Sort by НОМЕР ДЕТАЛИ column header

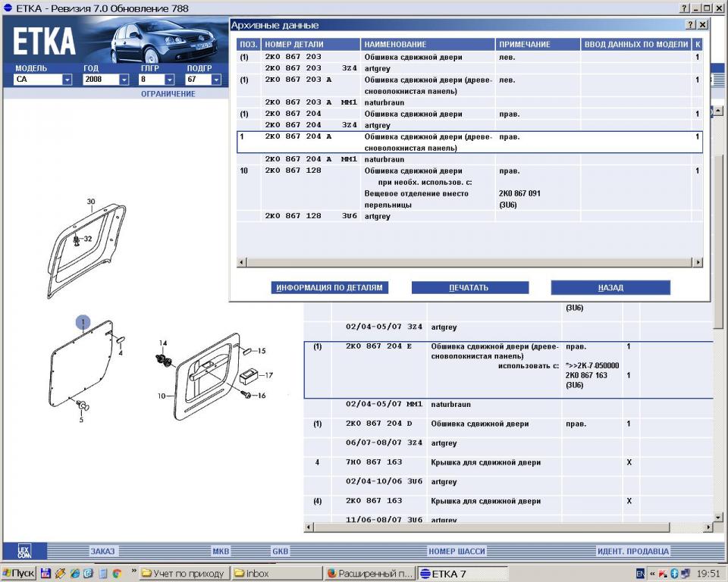point(311,45)
